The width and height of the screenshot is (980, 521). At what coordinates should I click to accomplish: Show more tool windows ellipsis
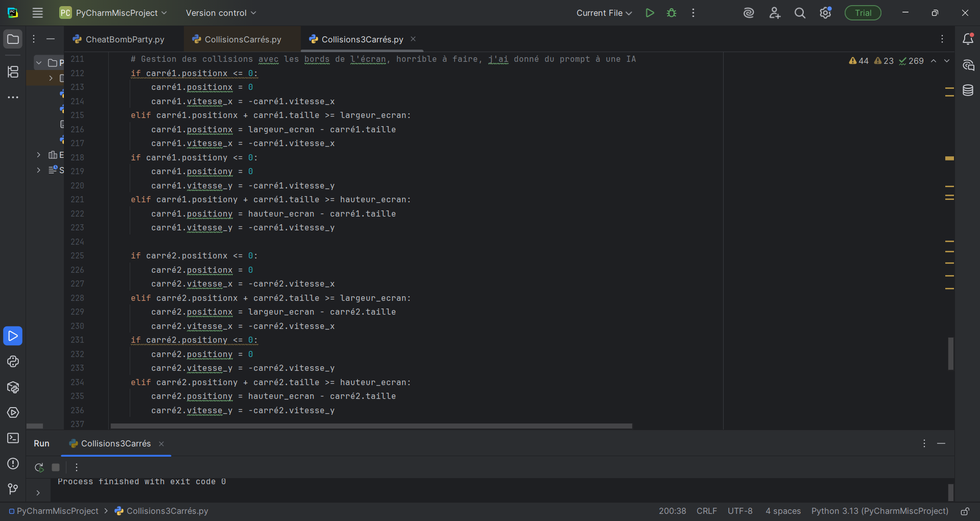[x=13, y=97]
